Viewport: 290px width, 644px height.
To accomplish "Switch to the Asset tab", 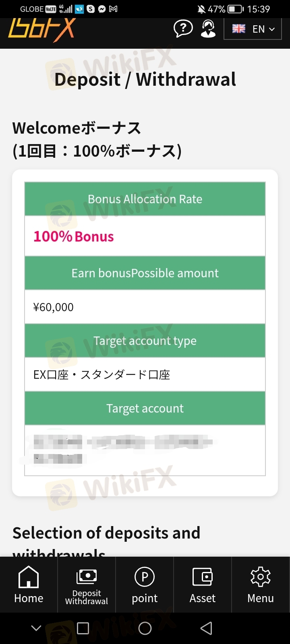I will coord(203,584).
